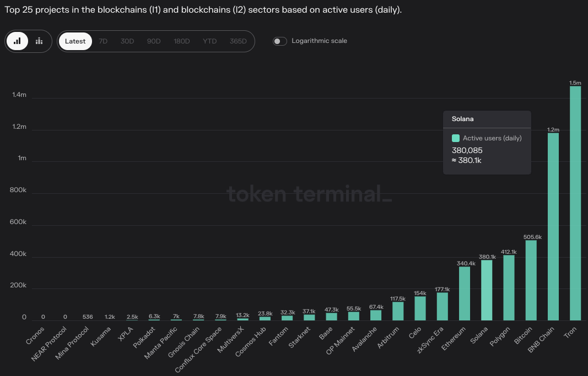The height and width of the screenshot is (376, 588).
Task: Click the MultiversX x-axis label
Action: [231, 340]
